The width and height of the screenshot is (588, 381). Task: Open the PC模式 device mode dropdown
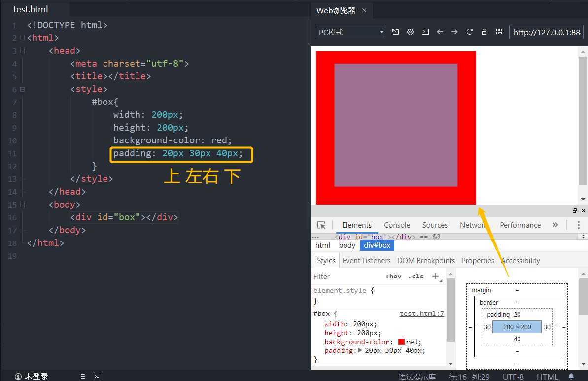[x=351, y=32]
